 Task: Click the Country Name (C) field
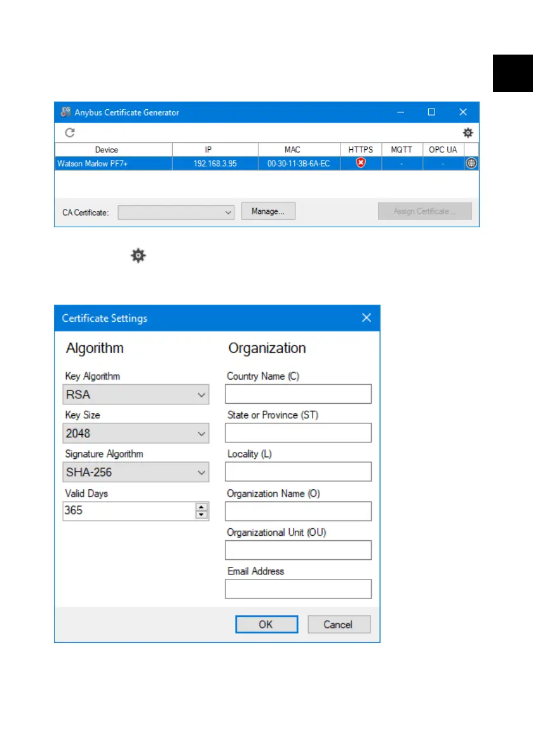298,394
